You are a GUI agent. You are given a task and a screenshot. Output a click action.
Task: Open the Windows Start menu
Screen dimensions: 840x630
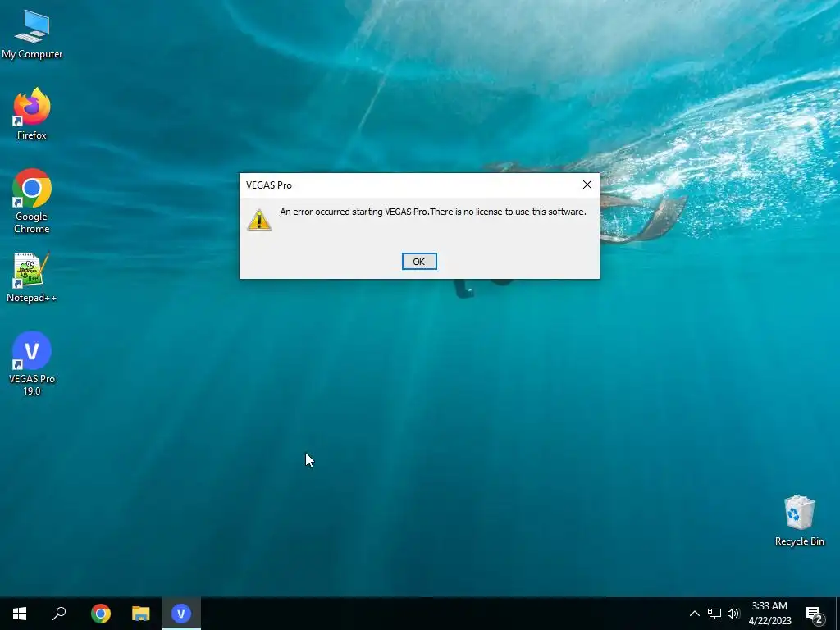pos(20,614)
